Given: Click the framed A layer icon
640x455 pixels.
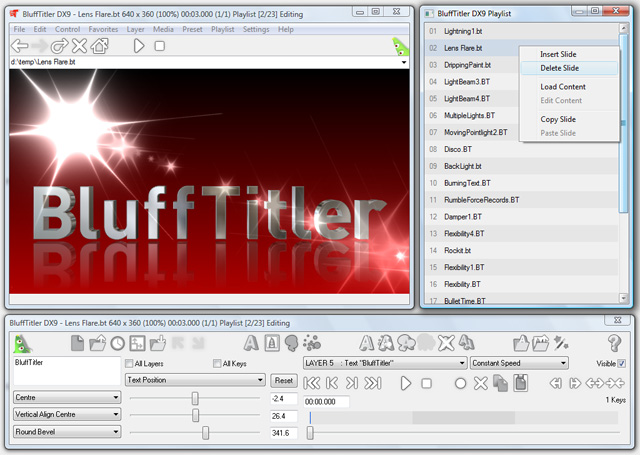Looking at the screenshot, I should tap(272, 343).
